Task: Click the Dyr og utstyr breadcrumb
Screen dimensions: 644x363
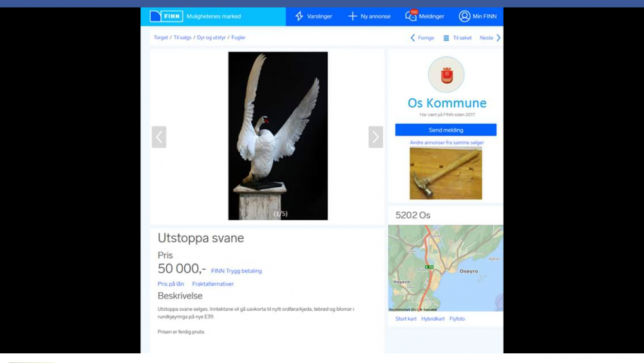Action: [211, 37]
